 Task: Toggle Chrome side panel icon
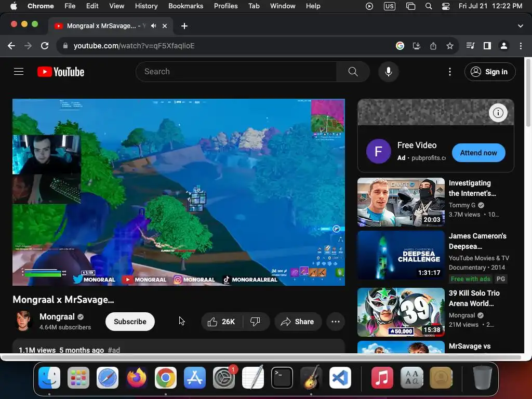point(487,46)
